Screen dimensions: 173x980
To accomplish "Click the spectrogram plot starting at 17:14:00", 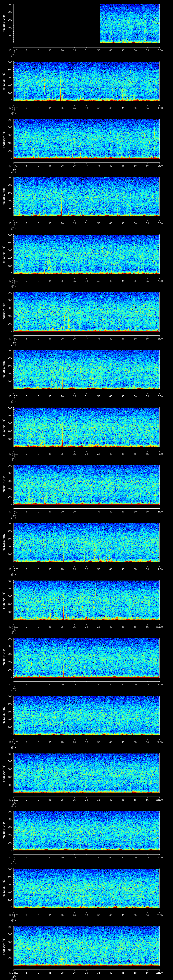I will [87, 312].
